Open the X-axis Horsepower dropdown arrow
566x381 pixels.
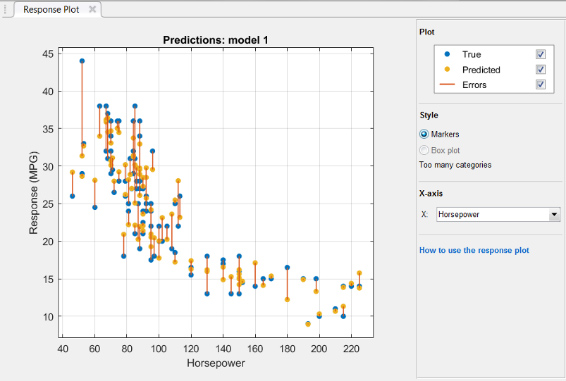tap(554, 215)
